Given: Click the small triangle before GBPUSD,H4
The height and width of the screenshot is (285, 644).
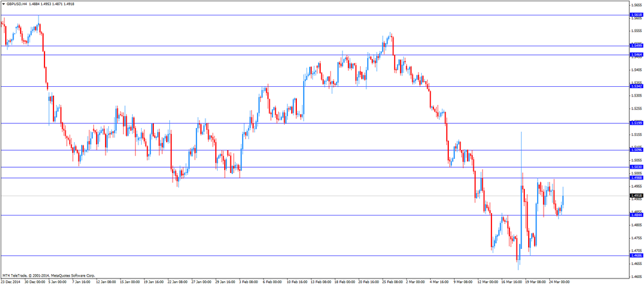Looking at the screenshot, I should pyautogui.click(x=3, y=3).
